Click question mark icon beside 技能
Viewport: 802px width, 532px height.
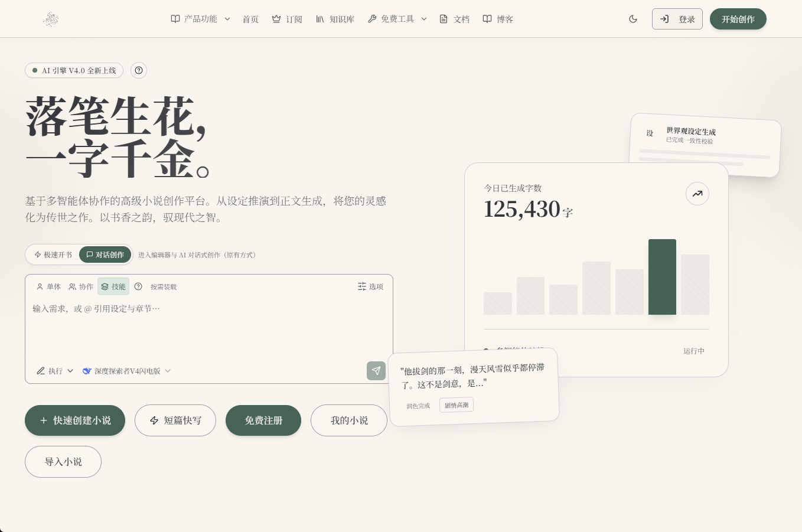(138, 286)
